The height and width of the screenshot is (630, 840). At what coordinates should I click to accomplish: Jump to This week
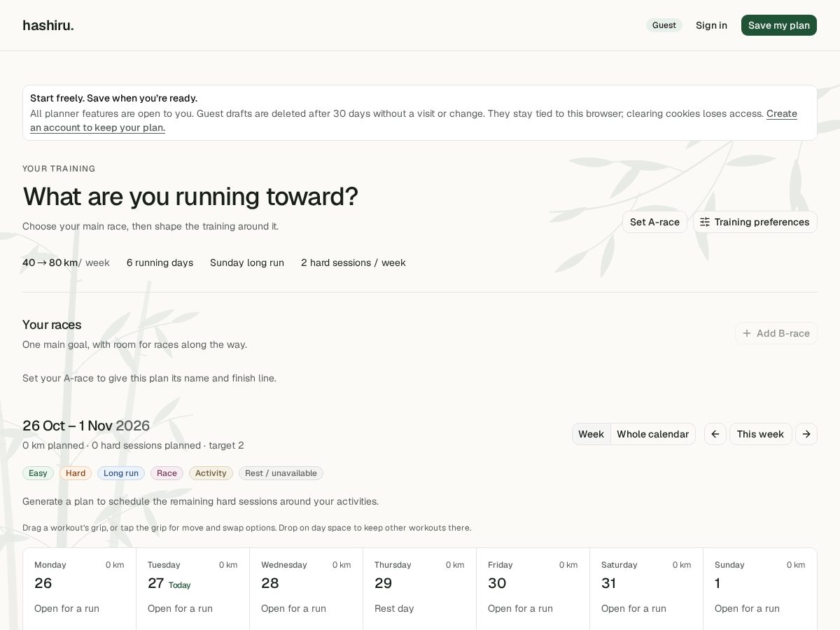point(760,434)
